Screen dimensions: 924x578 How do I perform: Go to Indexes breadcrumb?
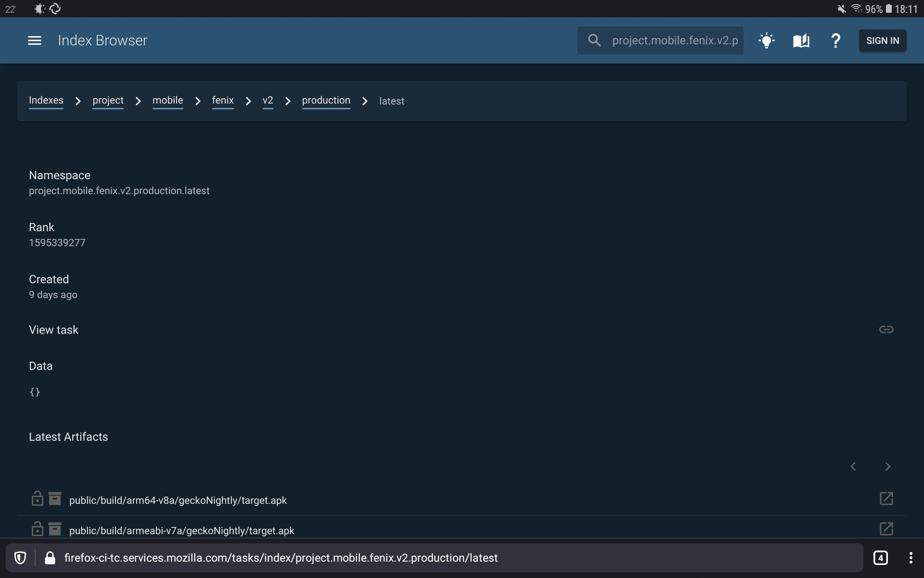click(x=46, y=100)
